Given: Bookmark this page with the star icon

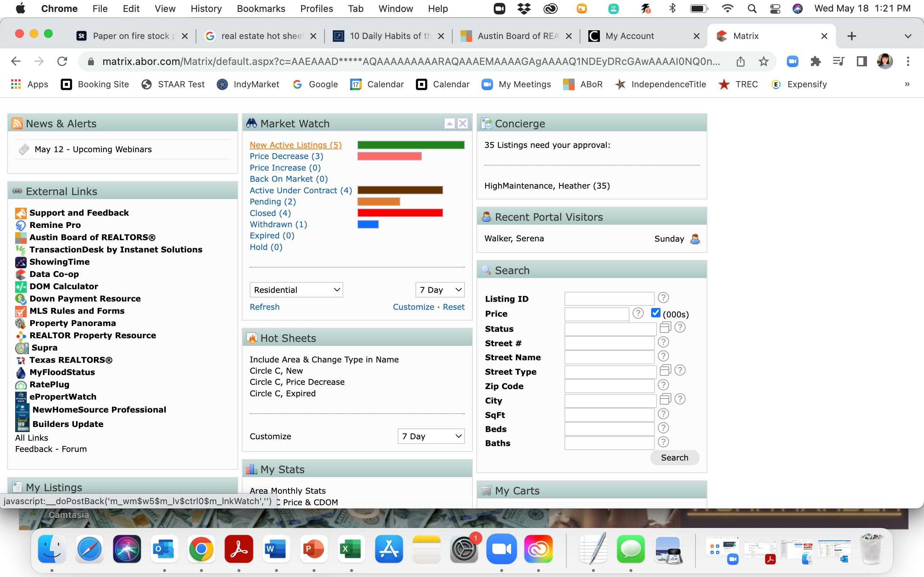Looking at the screenshot, I should (x=763, y=61).
